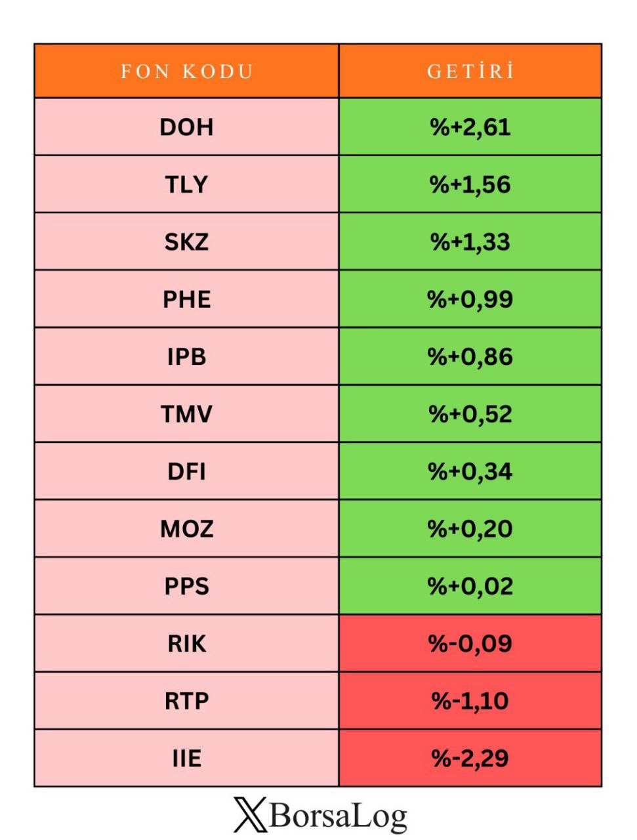This screenshot has height=840, width=637.
Task: Select the %+0,86 return for IPB
Action: 470,357
